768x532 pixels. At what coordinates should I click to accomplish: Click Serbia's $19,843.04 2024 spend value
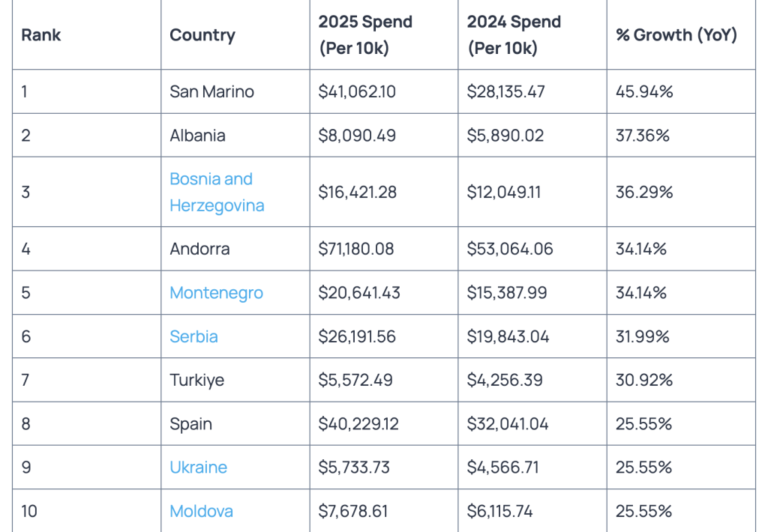point(508,336)
